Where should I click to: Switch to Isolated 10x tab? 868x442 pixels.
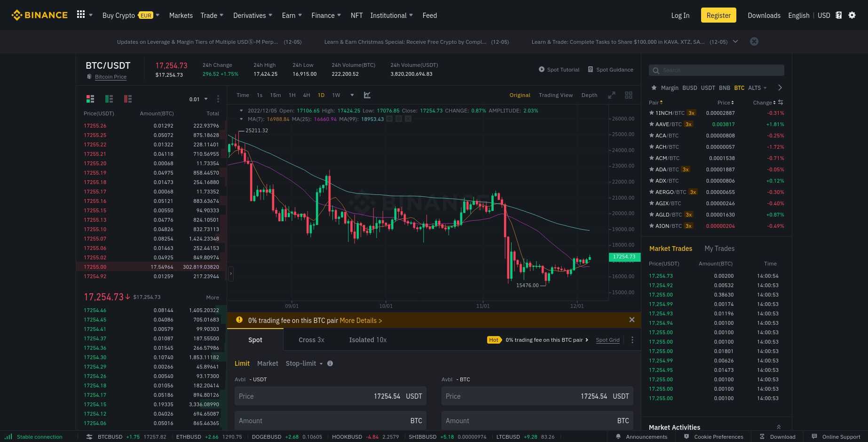368,340
